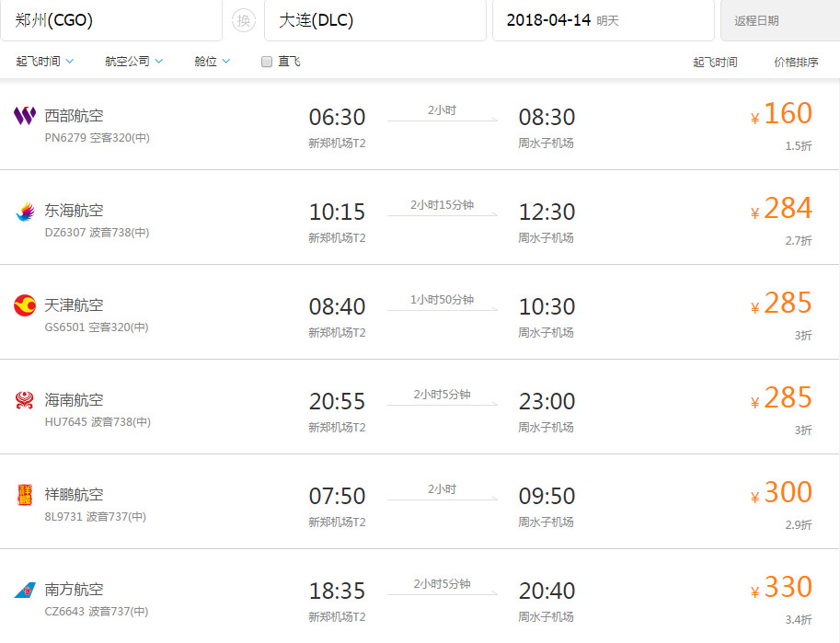Open the 2018-04-14 departure date field
Screen dimensions: 840x643
pos(603,20)
